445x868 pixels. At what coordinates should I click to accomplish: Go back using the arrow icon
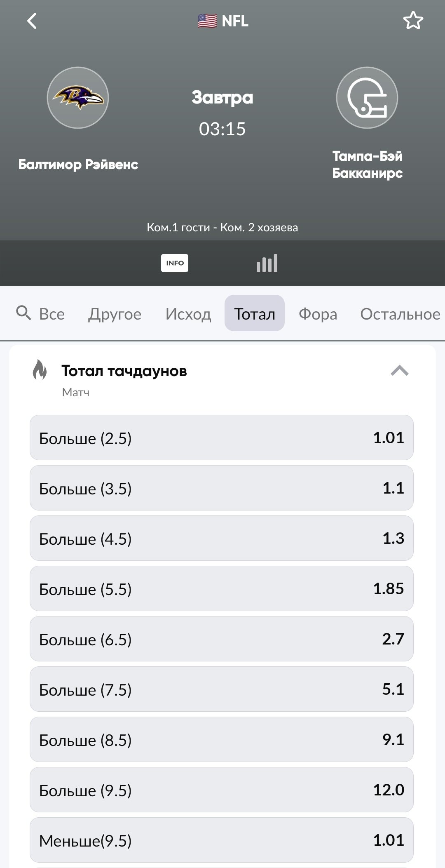tap(32, 21)
